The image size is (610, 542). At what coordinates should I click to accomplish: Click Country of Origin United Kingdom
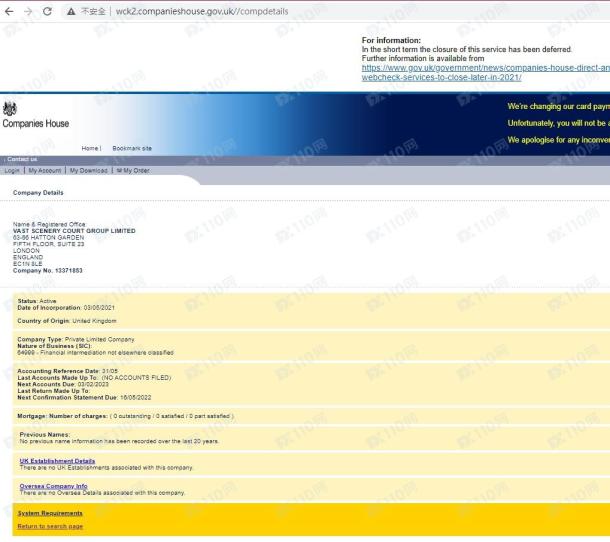[67, 321]
